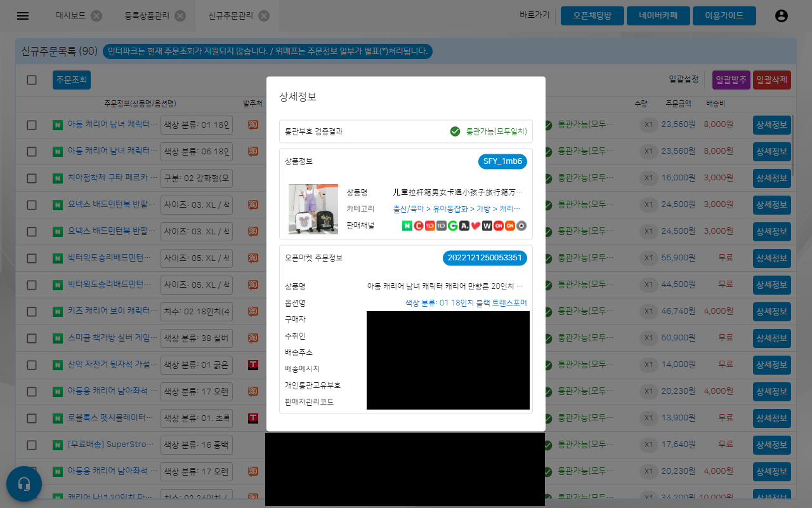Screen dimensions: 812x508
Task: Click the Coupang channel icon
Action: pos(418,225)
